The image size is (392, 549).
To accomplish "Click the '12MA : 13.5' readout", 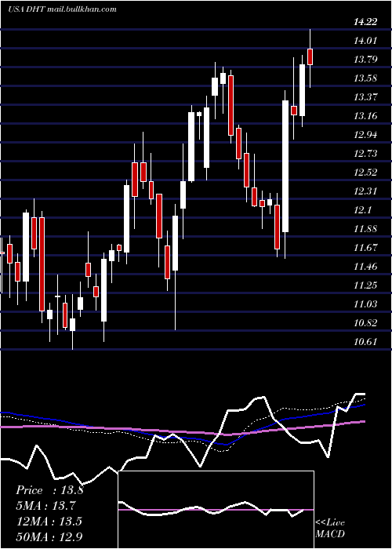I will click(49, 522).
